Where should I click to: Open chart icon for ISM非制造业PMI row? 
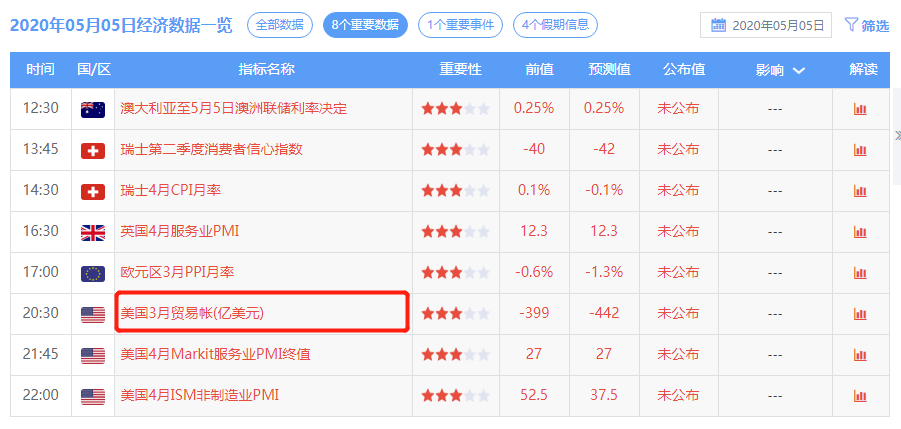click(x=860, y=396)
